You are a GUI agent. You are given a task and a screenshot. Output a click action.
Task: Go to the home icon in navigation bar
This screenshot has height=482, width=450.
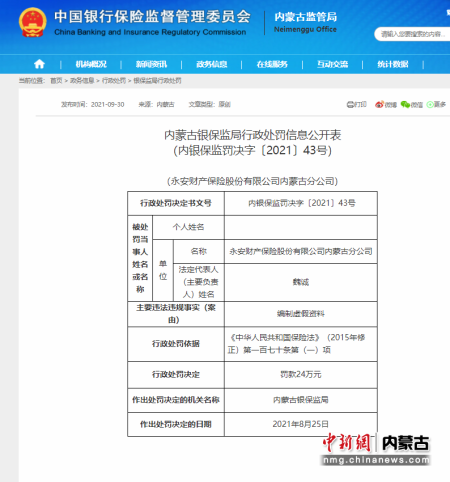(x=39, y=64)
